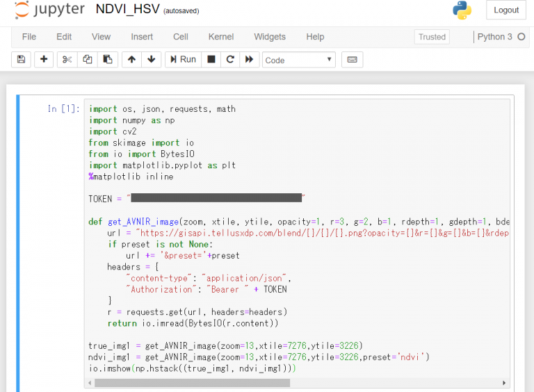Rename the notebook title NDVI_HSV
Screen dimensions: 534x392
pyautogui.click(x=128, y=9)
